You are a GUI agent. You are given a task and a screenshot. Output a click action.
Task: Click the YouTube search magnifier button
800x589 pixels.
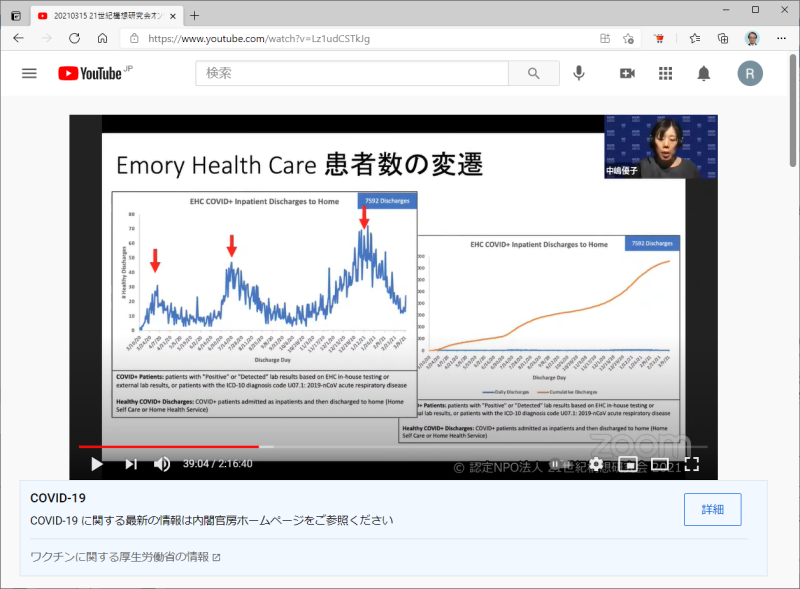coord(534,73)
